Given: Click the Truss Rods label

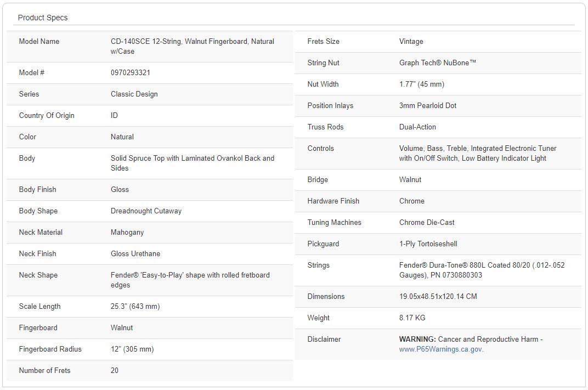Looking at the screenshot, I should (x=325, y=127).
